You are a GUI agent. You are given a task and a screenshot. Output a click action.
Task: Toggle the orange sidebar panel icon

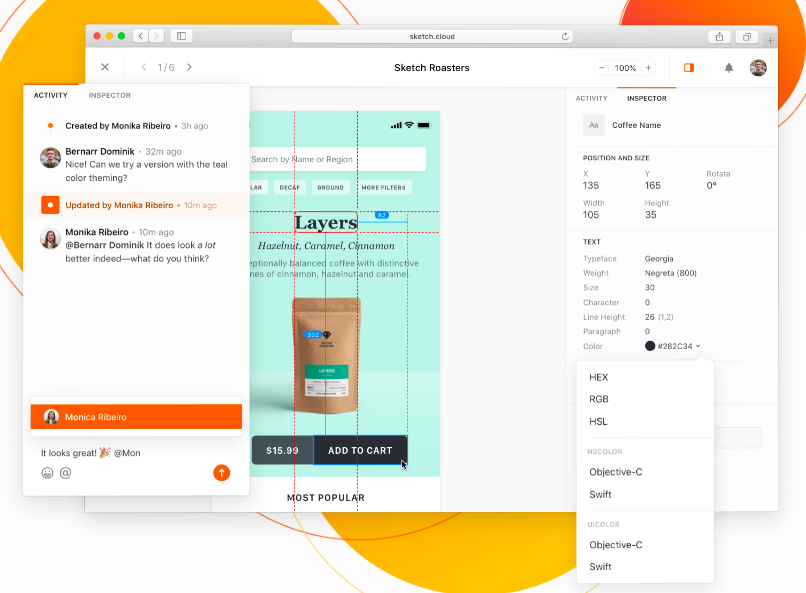point(689,68)
